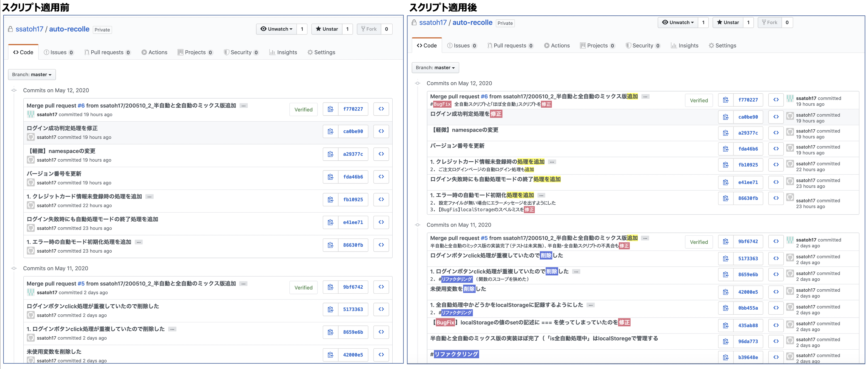Open ssatoh17's avatar on merge commit #6
868x369 pixels.
[x=31, y=115]
